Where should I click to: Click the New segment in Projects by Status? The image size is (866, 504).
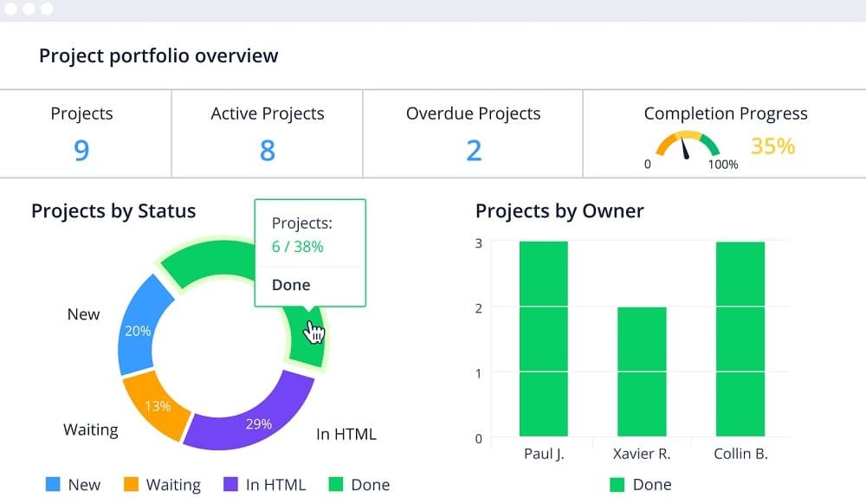pos(139,329)
